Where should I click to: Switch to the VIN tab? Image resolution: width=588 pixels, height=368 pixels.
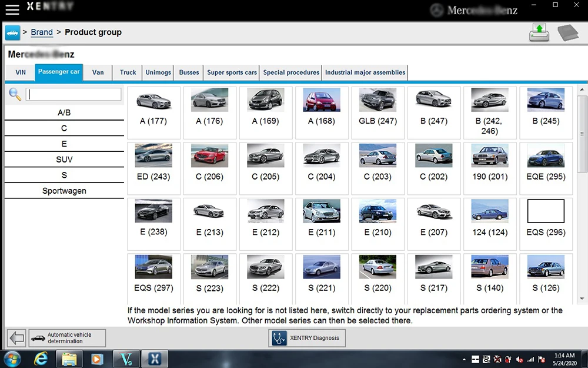(21, 72)
